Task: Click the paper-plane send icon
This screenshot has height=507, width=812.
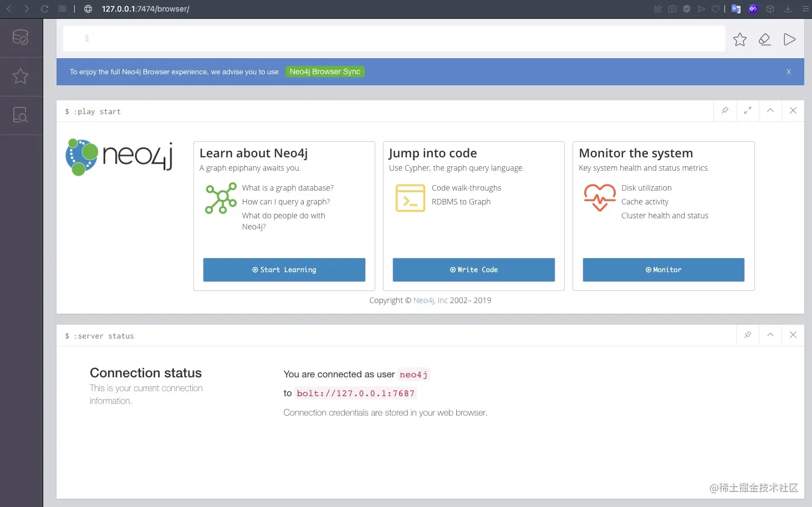Action: 701,9
